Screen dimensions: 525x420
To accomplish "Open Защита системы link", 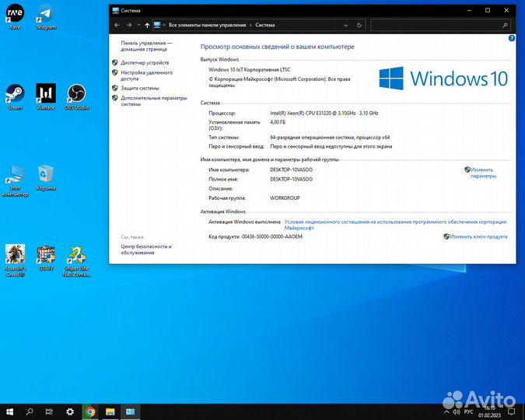I will pos(140,88).
